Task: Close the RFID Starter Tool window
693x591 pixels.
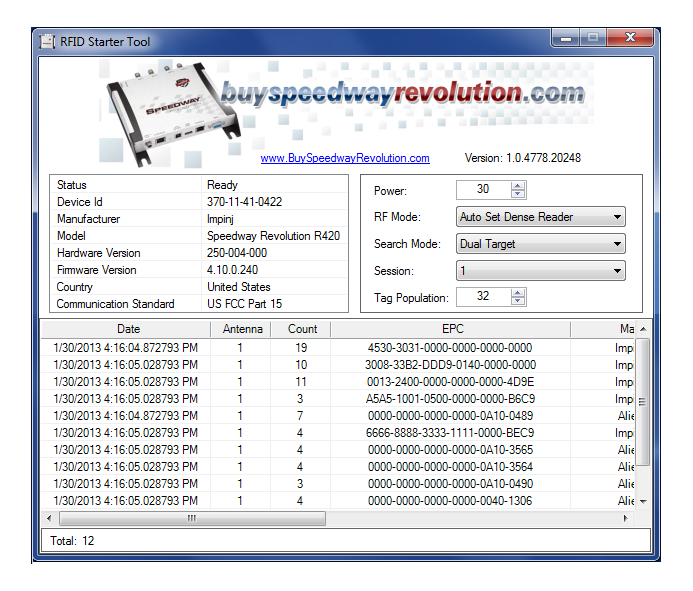Action: 630,38
